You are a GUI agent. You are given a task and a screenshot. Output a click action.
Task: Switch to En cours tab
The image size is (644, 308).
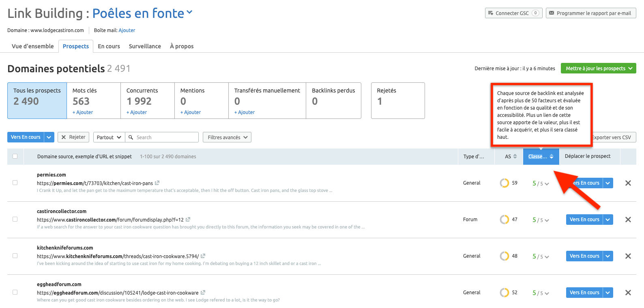pos(109,46)
